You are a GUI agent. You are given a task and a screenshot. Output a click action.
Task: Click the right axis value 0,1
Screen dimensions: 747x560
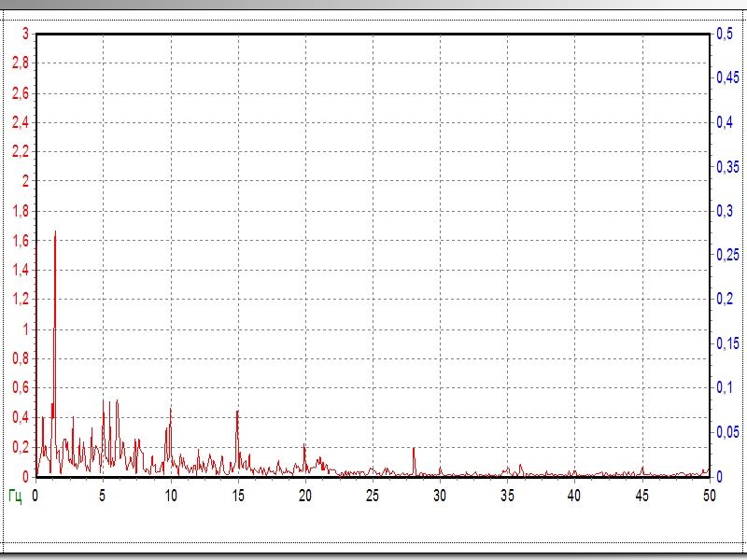[725, 387]
